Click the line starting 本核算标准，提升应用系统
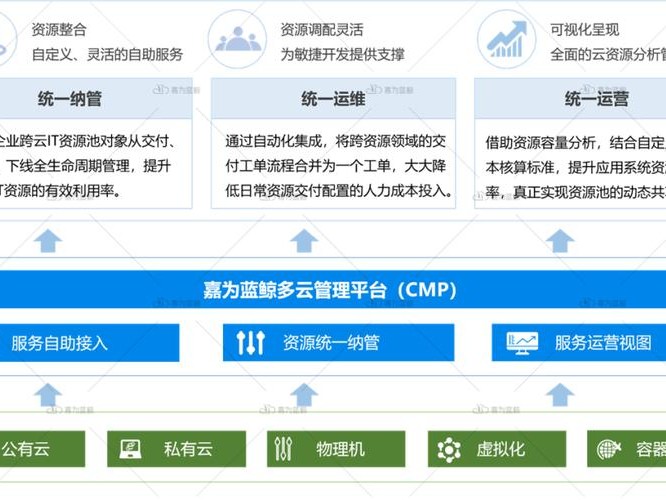Image resolution: width=666 pixels, height=500 pixels. pyautogui.click(x=576, y=168)
